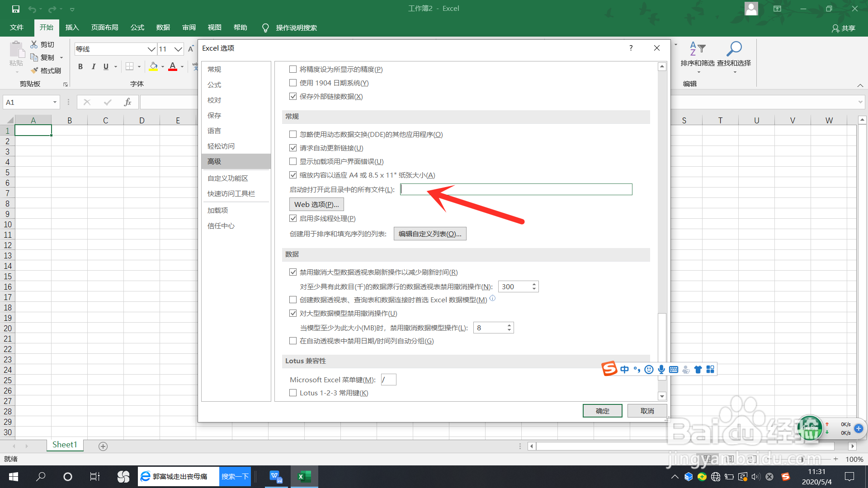Viewport: 868px width, 488px height.
Task: Click the Undo arrow icon
Action: click(32, 9)
